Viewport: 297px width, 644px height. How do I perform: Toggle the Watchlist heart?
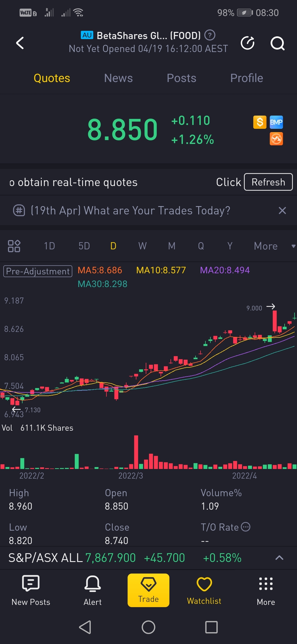pyautogui.click(x=204, y=590)
